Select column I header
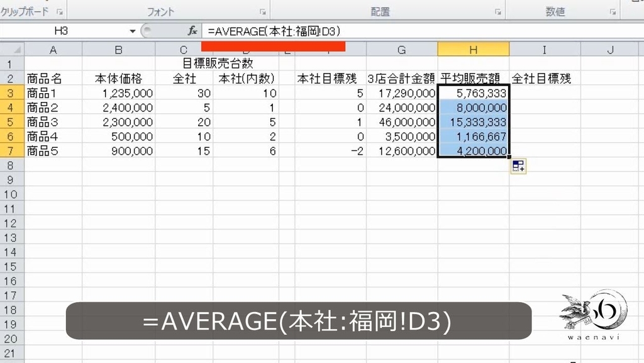 (x=545, y=50)
